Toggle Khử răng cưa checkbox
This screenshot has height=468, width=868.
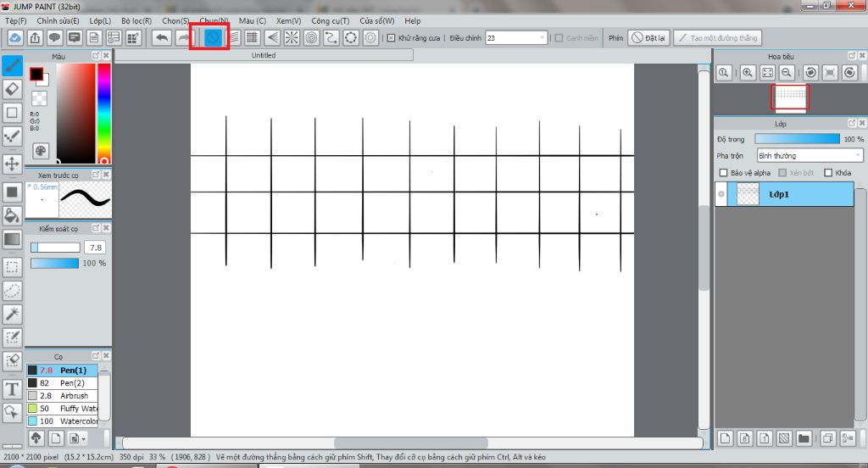(x=392, y=38)
